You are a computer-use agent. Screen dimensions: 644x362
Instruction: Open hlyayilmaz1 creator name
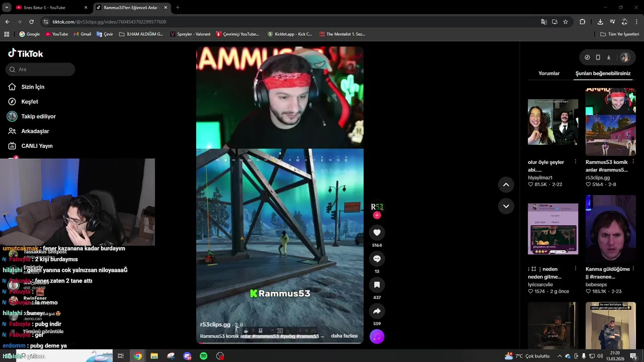540,177
